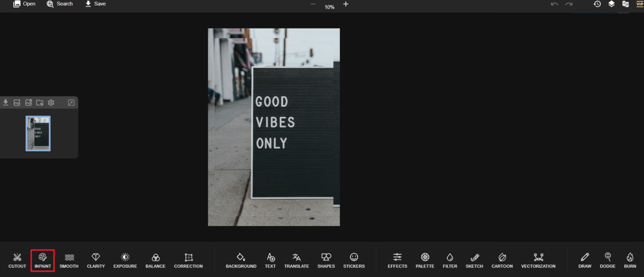Image resolution: width=644 pixels, height=277 pixels.
Task: Select the Background fill tool
Action: pos(241,260)
